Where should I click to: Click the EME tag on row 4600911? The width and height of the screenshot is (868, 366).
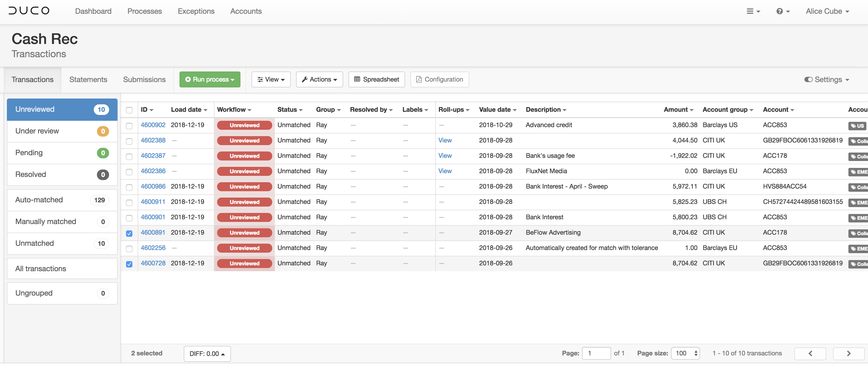(x=858, y=203)
